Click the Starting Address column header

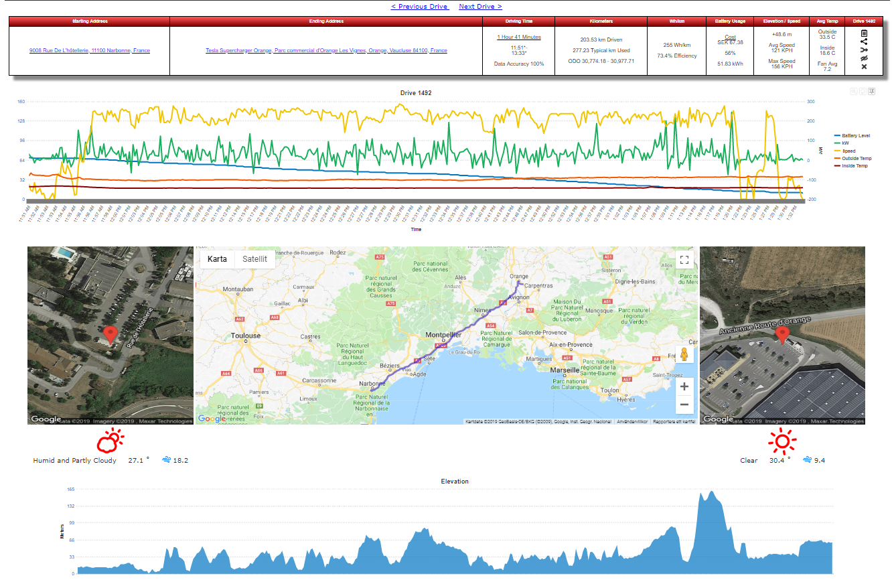point(89,21)
